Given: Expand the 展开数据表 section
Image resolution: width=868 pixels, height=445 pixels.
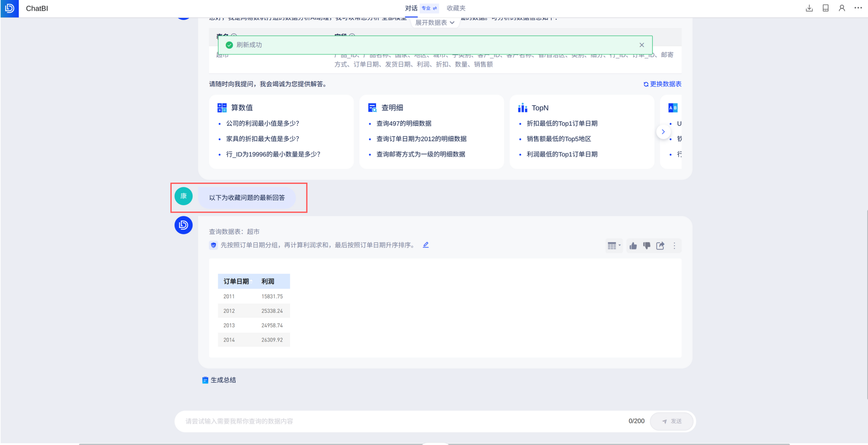Looking at the screenshot, I should tap(435, 23).
